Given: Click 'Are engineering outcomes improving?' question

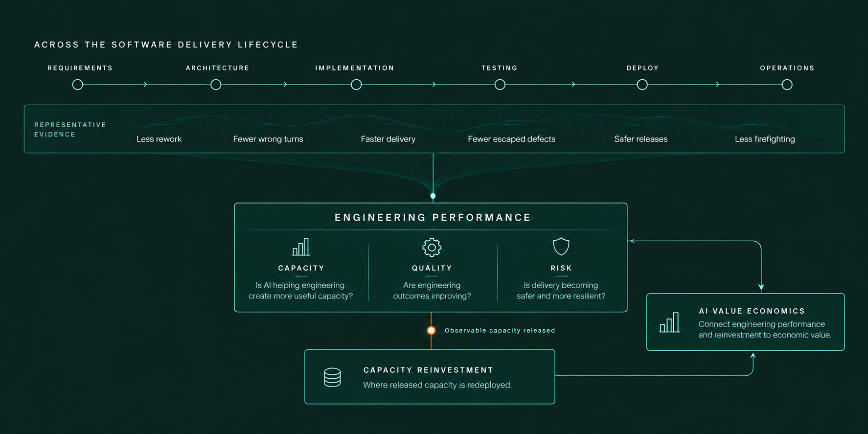Looking at the screenshot, I should point(432,291).
